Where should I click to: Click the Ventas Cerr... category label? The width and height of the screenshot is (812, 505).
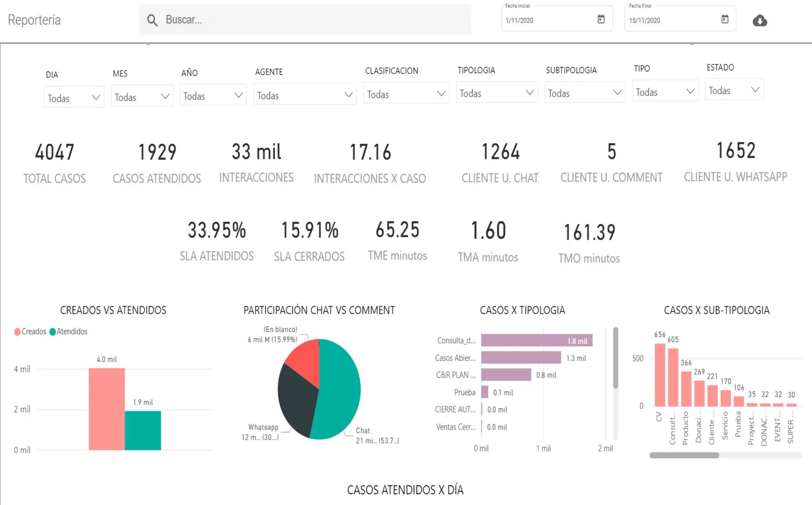(x=456, y=427)
